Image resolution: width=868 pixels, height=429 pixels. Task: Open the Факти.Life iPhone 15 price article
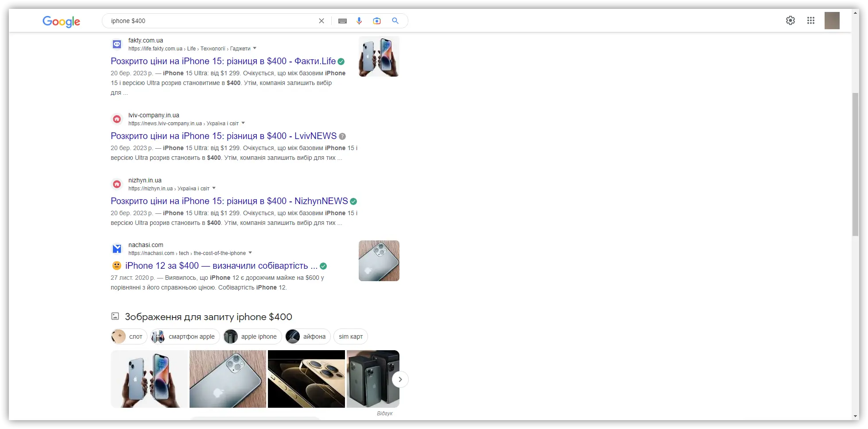[x=223, y=61]
